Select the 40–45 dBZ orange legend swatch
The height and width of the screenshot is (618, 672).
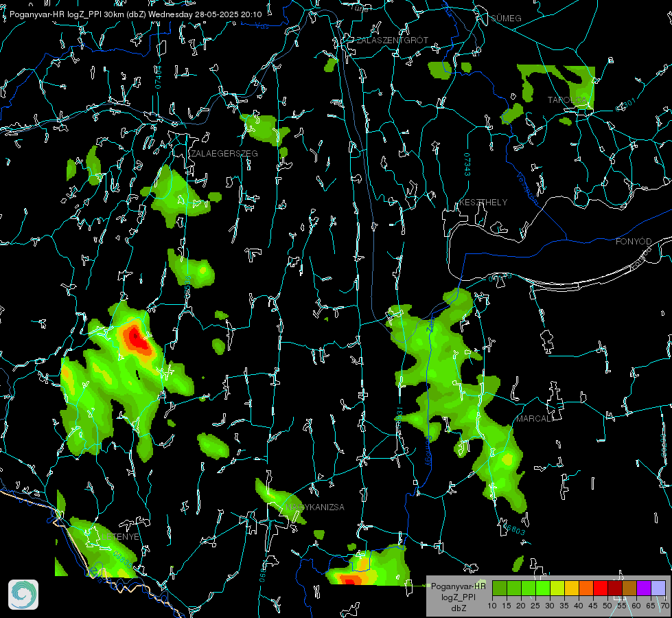click(x=586, y=588)
